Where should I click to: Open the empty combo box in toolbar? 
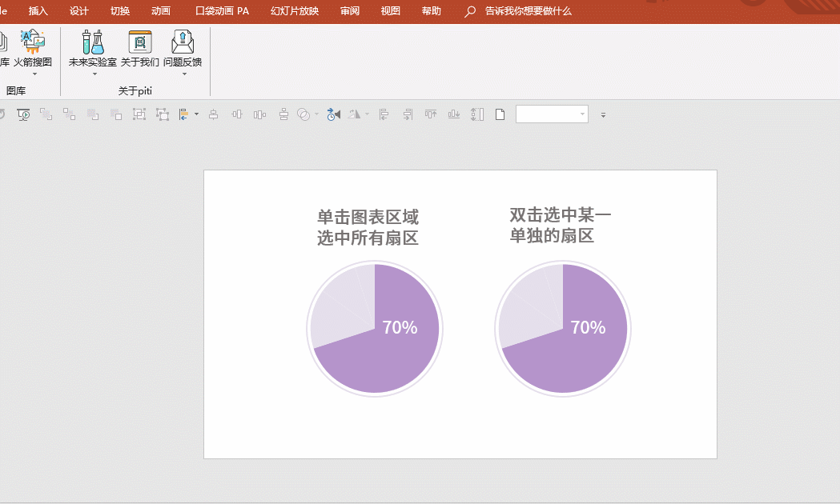point(552,114)
